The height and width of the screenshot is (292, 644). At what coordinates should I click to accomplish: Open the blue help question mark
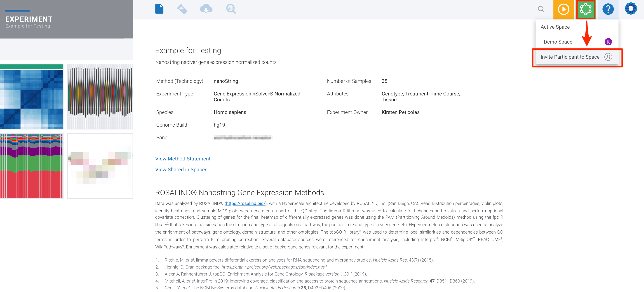608,9
